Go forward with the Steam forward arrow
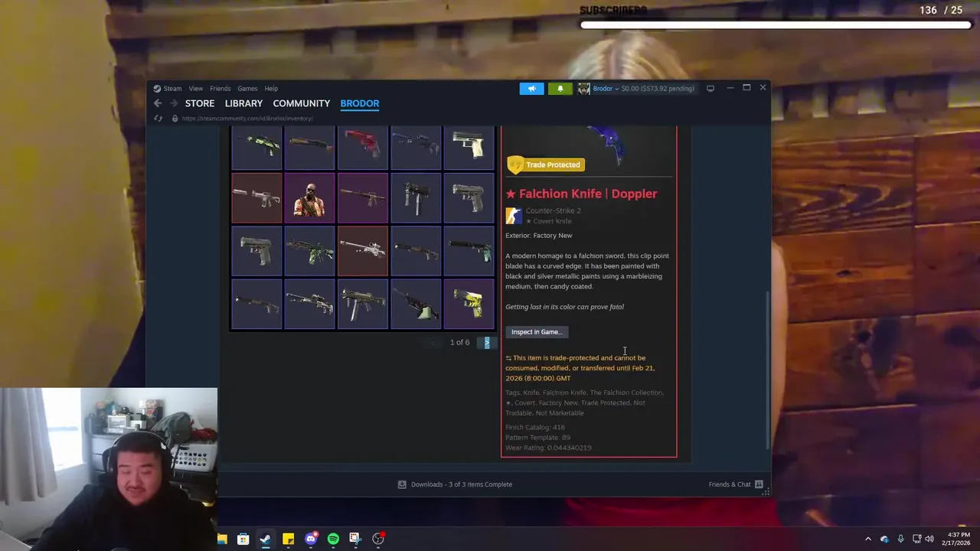Viewport: 980px width, 551px height. 174,103
